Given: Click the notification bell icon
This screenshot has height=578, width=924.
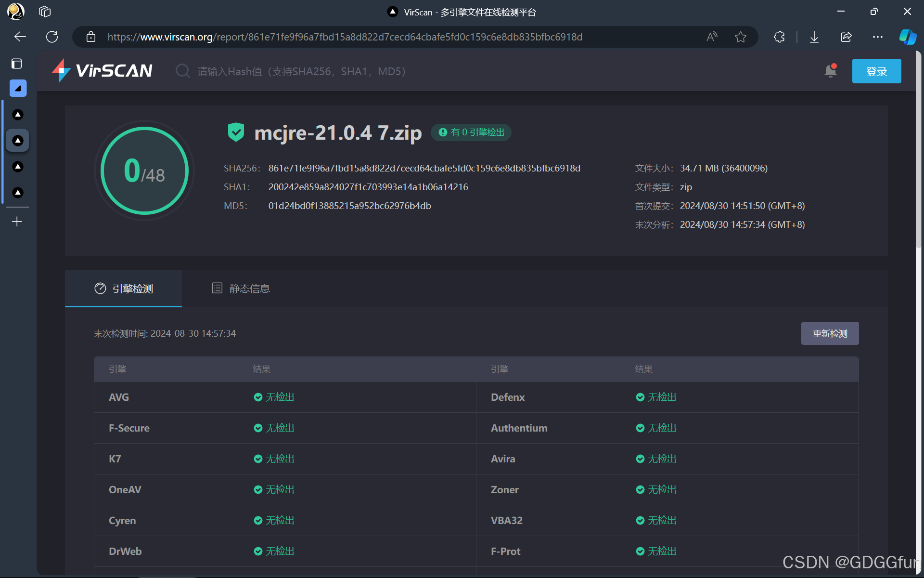Looking at the screenshot, I should pyautogui.click(x=830, y=71).
